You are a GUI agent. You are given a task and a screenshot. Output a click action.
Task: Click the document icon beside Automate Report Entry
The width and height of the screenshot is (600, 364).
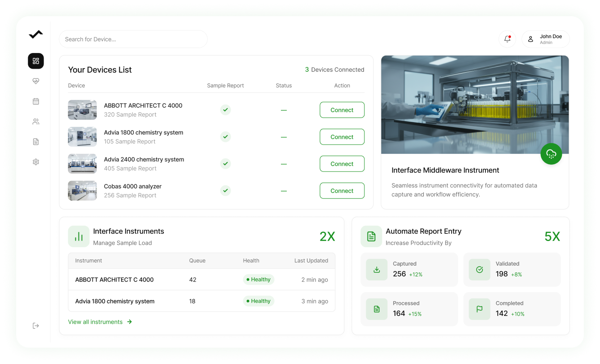point(372,237)
